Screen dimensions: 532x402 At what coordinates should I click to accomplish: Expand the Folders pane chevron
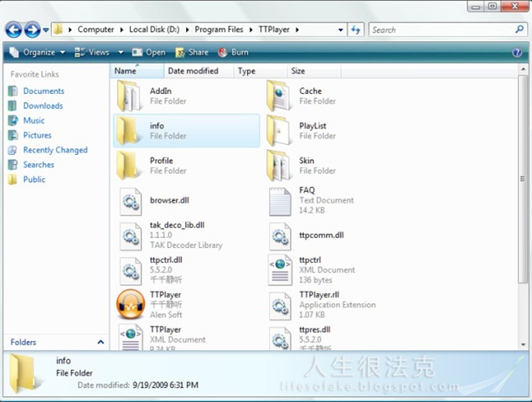pos(101,342)
